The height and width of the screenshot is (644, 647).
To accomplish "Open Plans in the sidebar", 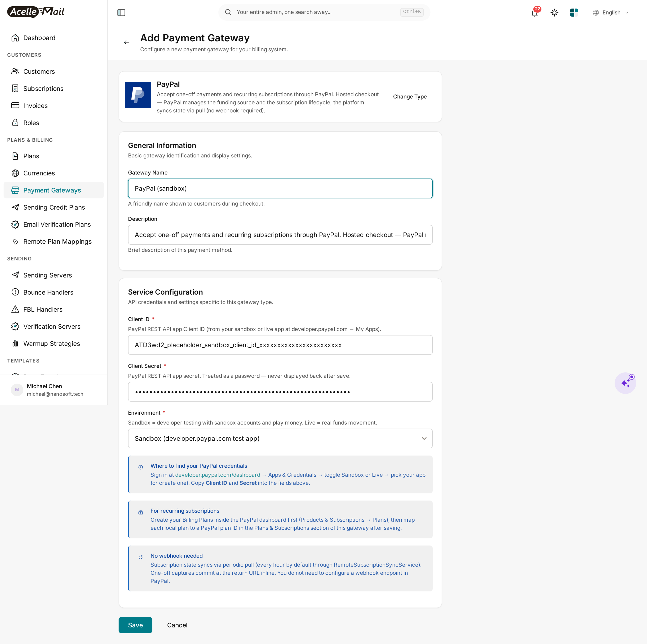I will 54,156.
